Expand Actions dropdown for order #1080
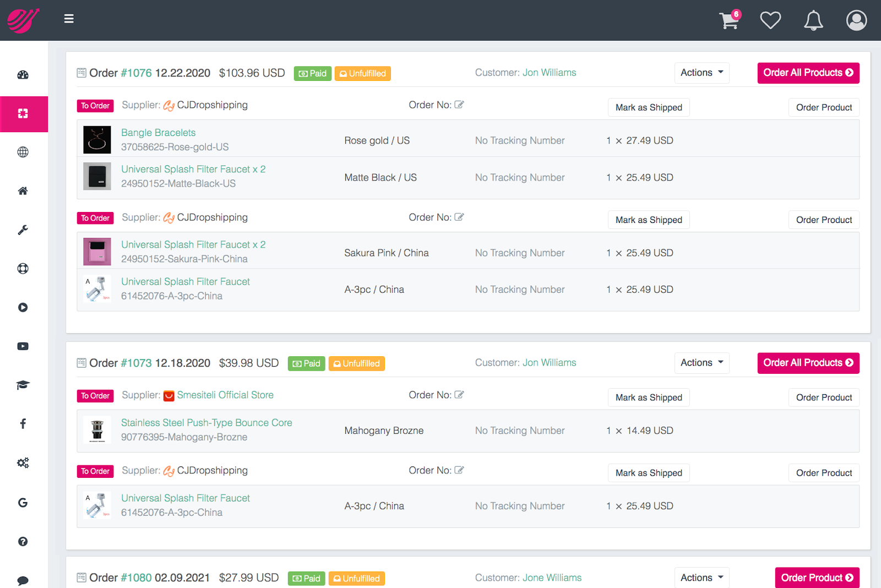The width and height of the screenshot is (881, 588). [701, 578]
